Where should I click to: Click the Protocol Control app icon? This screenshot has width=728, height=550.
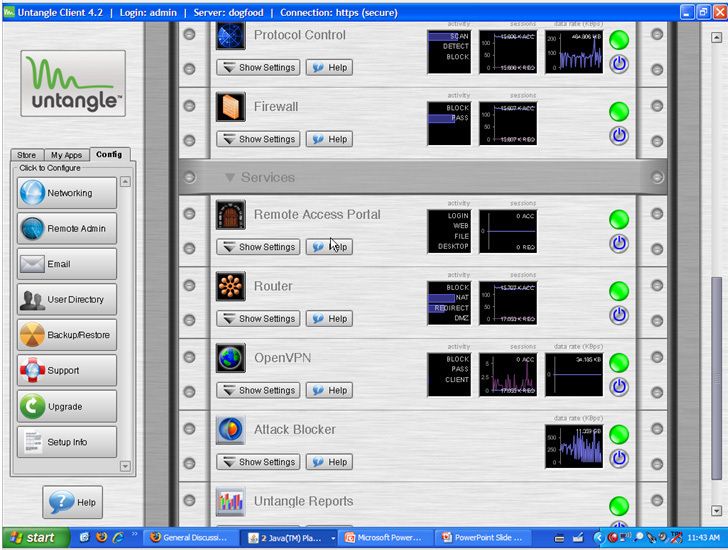point(230,36)
